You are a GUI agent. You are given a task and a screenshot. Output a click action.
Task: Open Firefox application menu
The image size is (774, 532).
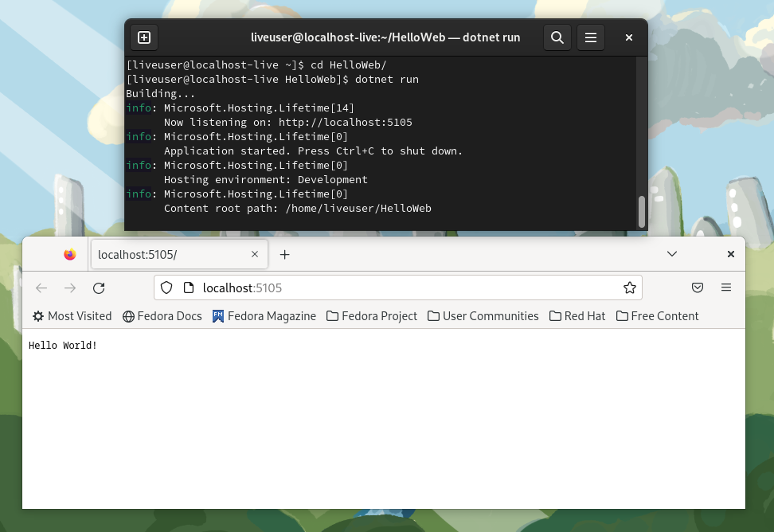pos(726,288)
